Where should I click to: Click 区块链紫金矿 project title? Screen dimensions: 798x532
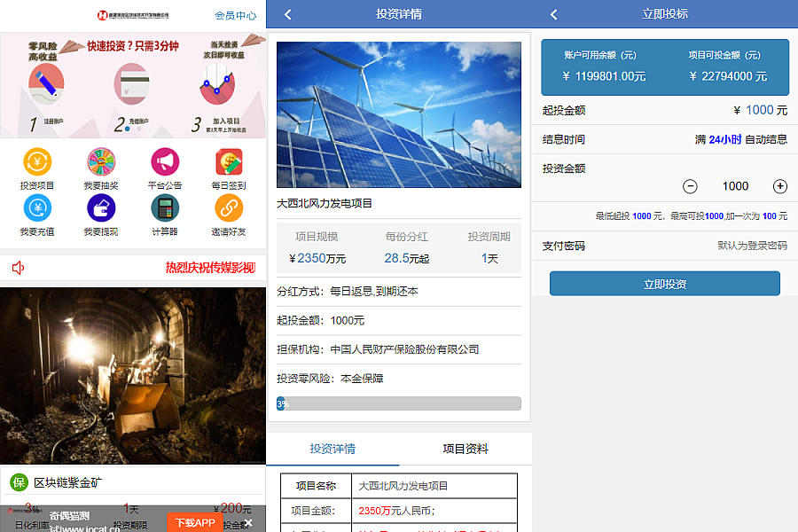tap(67, 482)
